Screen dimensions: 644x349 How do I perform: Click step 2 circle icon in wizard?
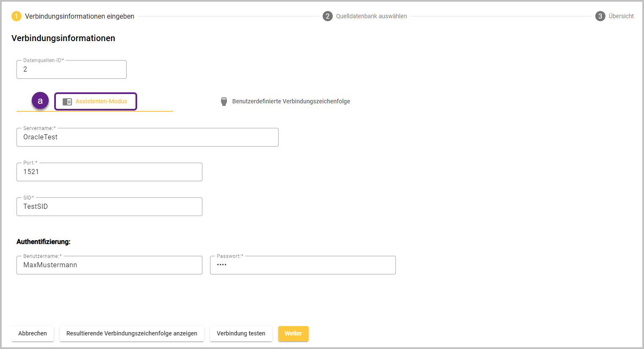point(327,16)
